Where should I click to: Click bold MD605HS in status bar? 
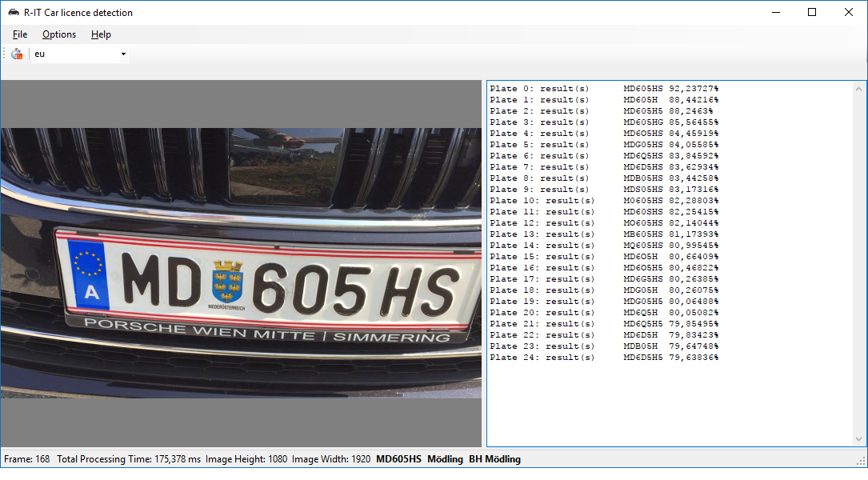pos(398,459)
